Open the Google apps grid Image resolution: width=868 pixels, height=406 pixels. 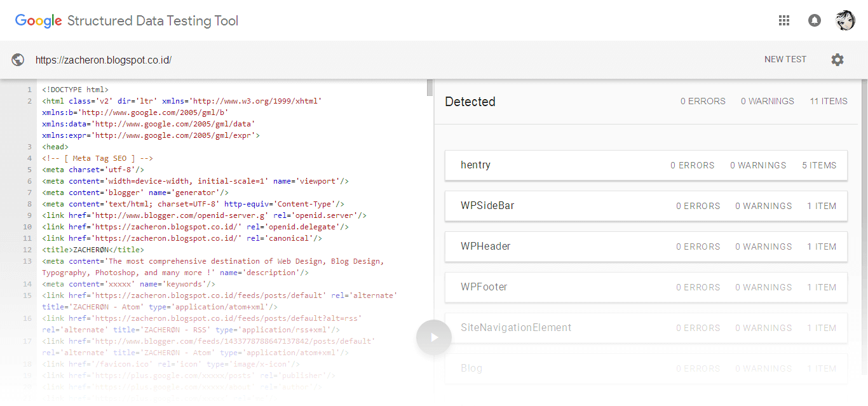tap(784, 20)
